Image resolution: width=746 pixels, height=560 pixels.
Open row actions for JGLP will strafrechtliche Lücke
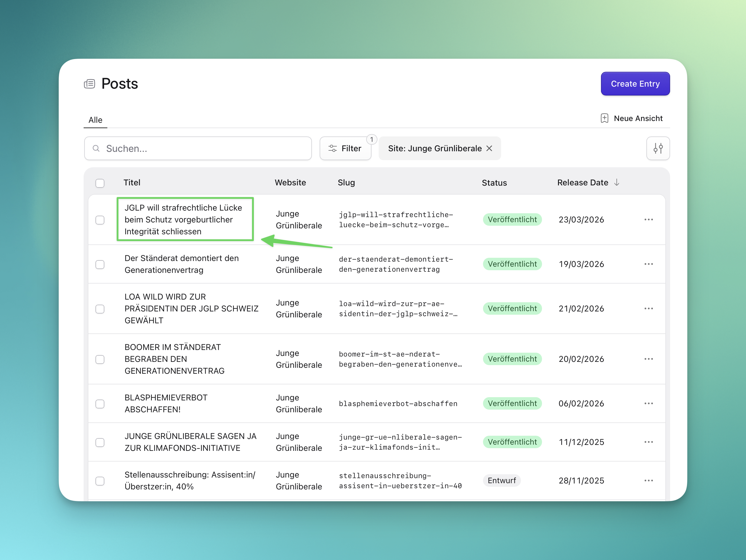(648, 219)
